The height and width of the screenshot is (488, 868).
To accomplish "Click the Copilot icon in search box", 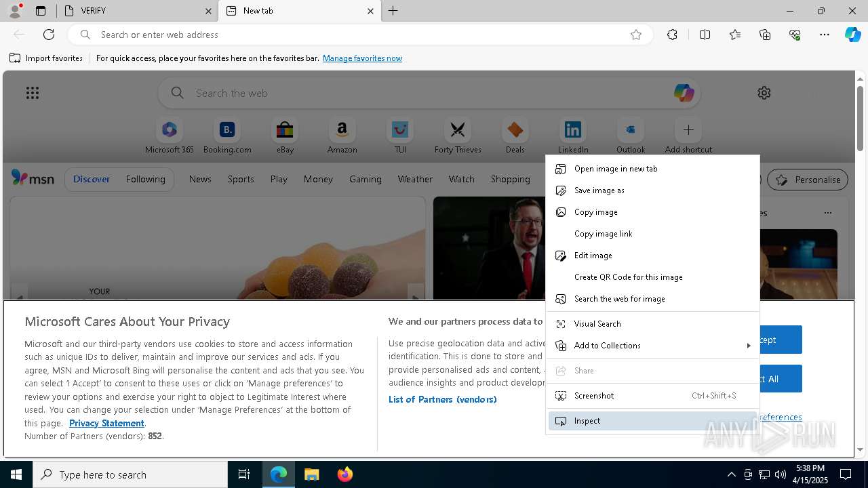I will point(684,93).
